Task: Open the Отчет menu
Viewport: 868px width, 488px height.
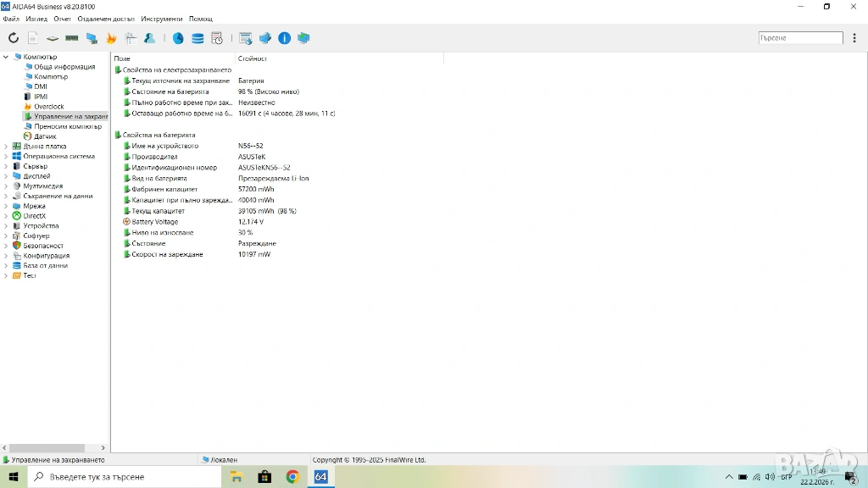Action: pyautogui.click(x=63, y=19)
